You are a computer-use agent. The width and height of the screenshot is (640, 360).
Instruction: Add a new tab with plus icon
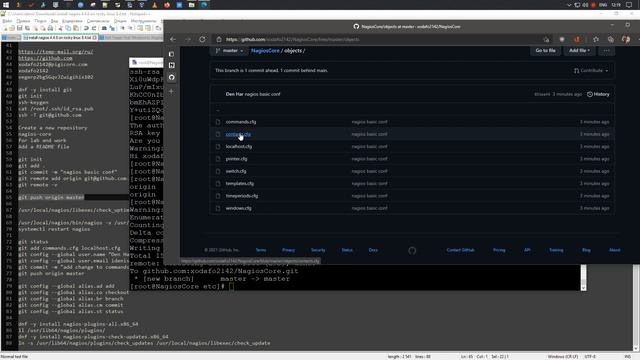click(171, 91)
